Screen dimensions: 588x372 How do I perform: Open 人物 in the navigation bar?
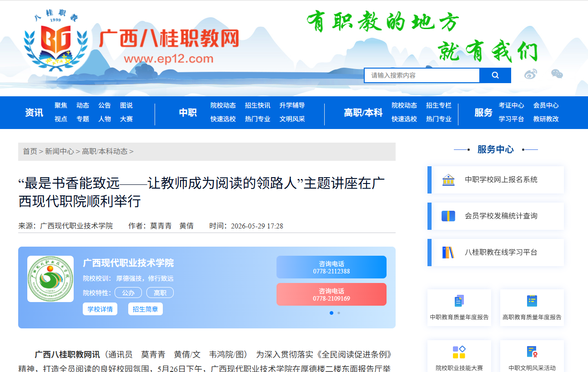click(105, 119)
